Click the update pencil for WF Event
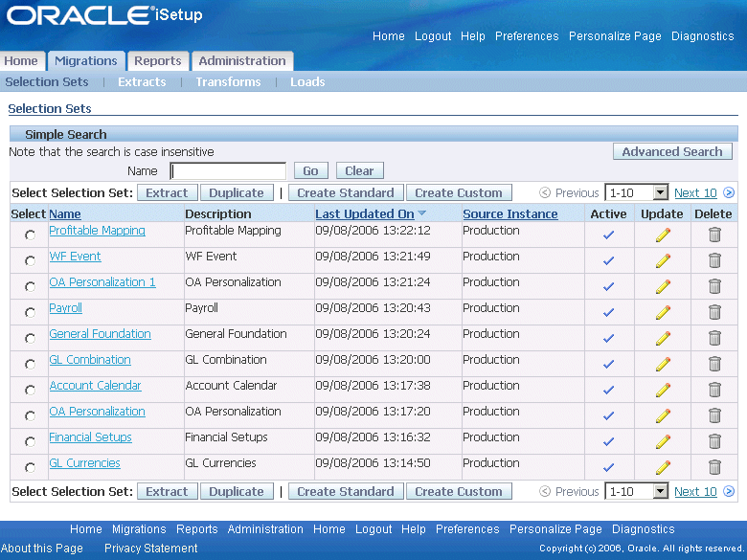 pos(663,260)
